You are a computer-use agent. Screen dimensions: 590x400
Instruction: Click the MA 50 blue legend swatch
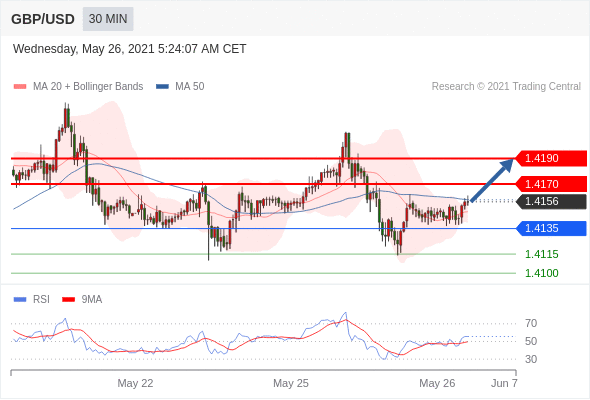[x=162, y=87]
